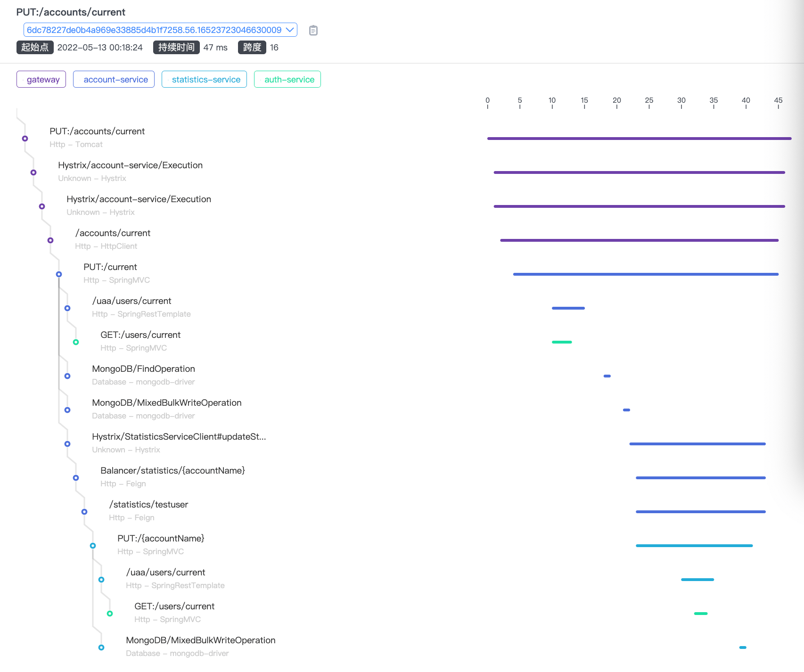This screenshot has height=672, width=804.
Task: Click the first MongoDB/MixedBulkWriteOperation node circle
Action: tap(67, 410)
